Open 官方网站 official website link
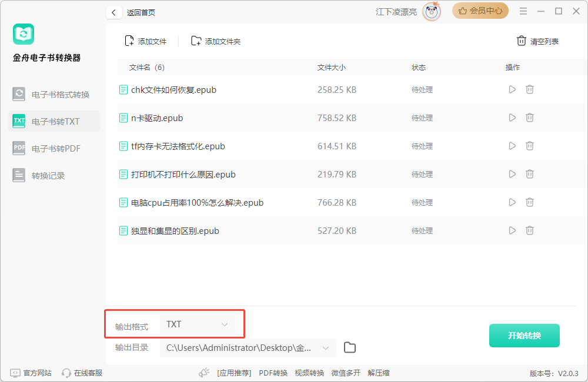Screen dimensions: 588x382 pos(31,373)
